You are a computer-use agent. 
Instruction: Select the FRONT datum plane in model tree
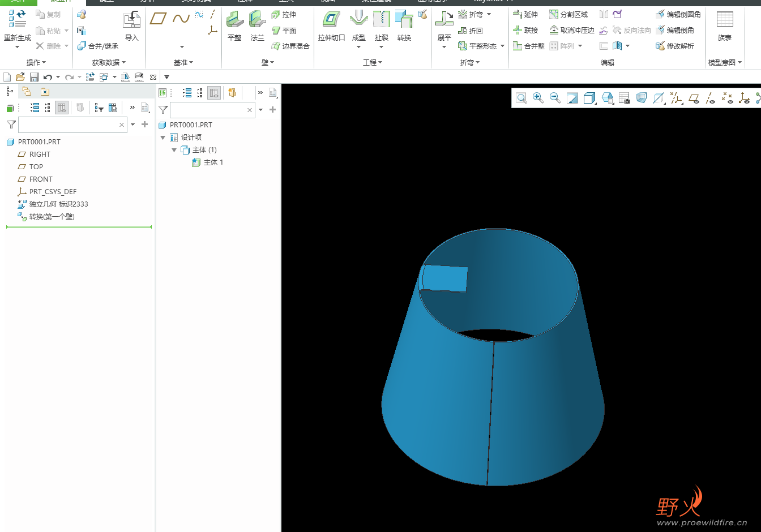point(35,179)
